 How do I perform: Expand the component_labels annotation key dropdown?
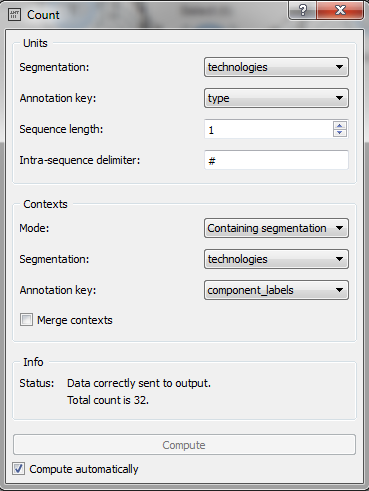point(276,290)
